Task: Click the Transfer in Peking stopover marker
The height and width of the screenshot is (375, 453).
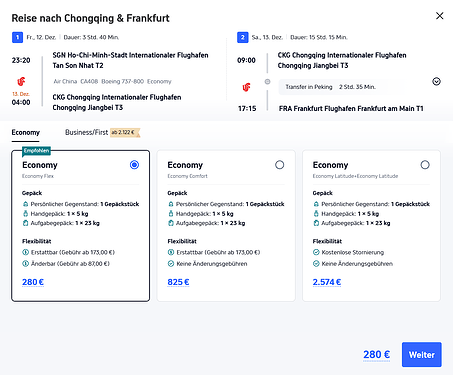Action: 267,81
